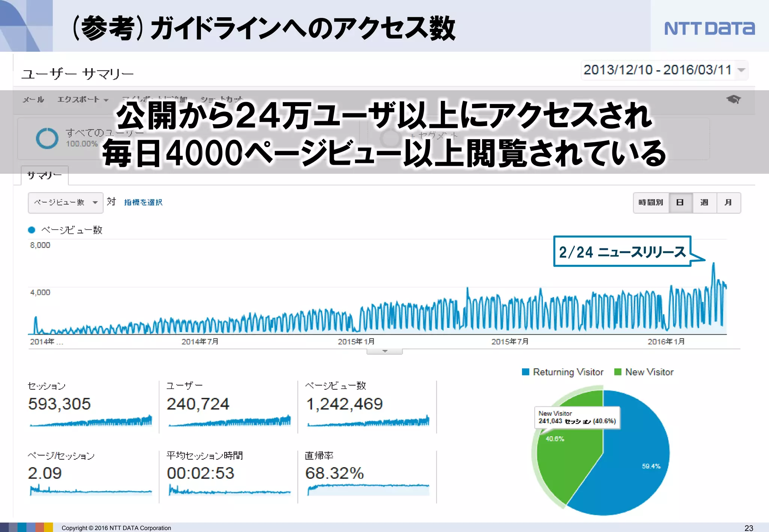Click the Returning Visitor blue legend swatch

pos(526,372)
